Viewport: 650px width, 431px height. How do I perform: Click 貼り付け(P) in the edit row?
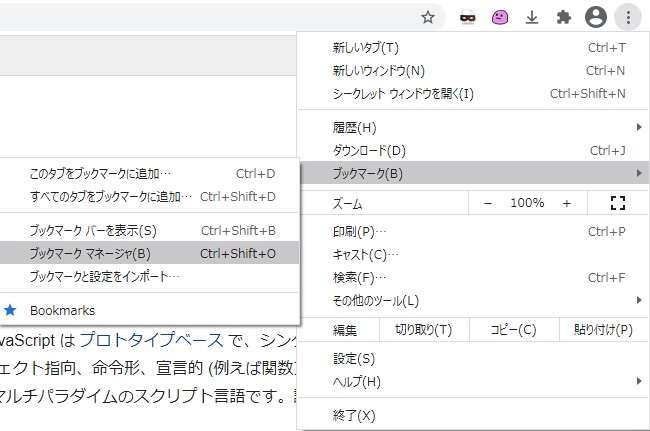pos(604,330)
